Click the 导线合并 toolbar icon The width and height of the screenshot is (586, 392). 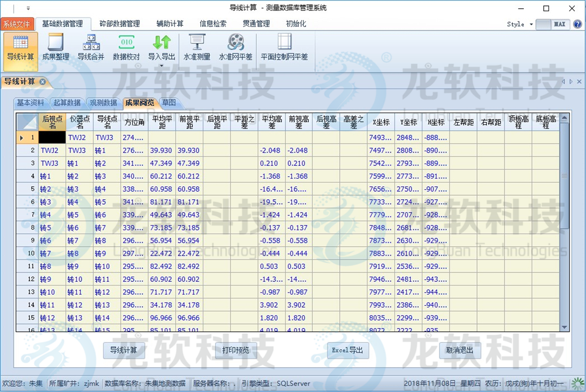click(91, 50)
